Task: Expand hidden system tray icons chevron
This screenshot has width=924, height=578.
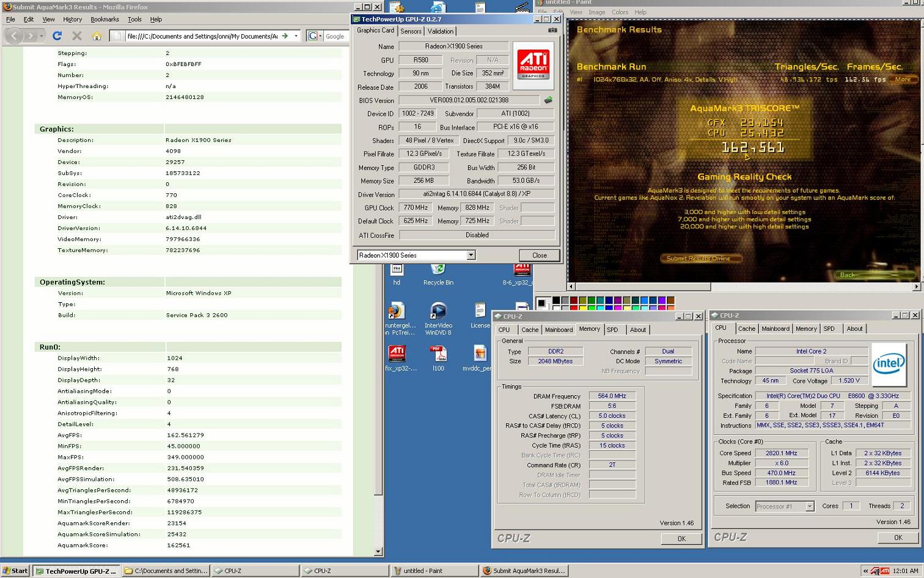Action: point(865,571)
